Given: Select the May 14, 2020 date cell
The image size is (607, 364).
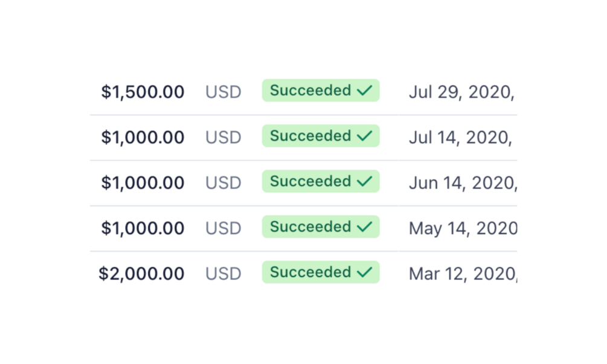Looking at the screenshot, I should [x=463, y=229].
